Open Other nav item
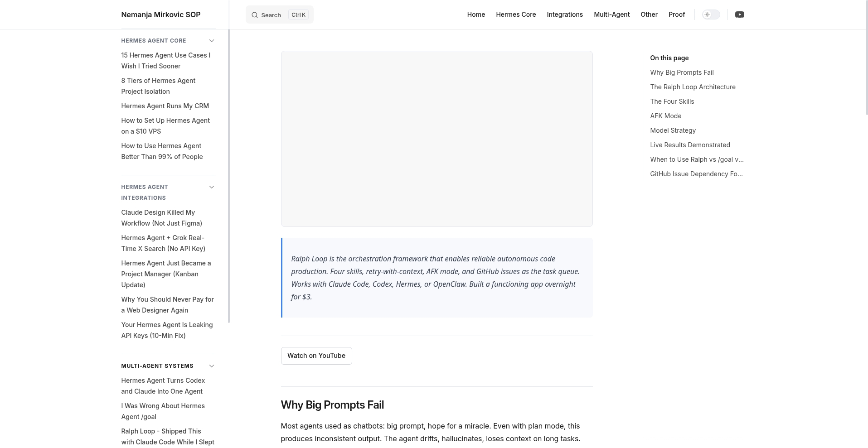This screenshot has height=448, width=868. pos(649,14)
